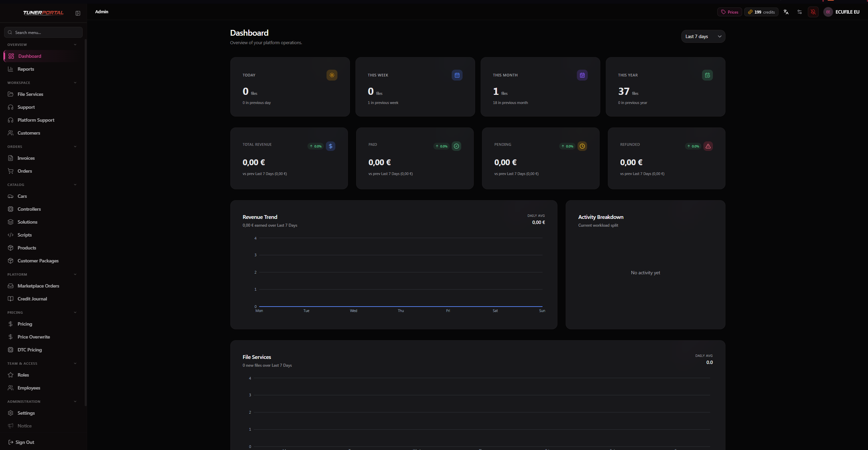868x450 pixels.
Task: Click the Credit Journal book icon
Action: coord(11,299)
